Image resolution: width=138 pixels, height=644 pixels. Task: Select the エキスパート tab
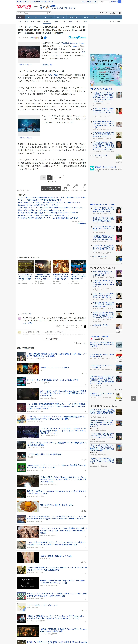[48, 17]
